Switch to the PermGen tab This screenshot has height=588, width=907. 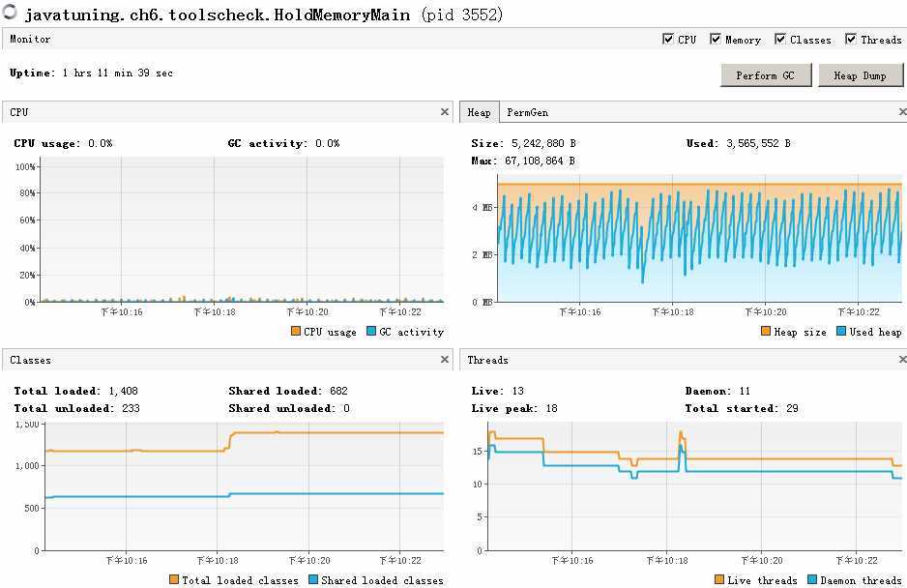click(528, 112)
